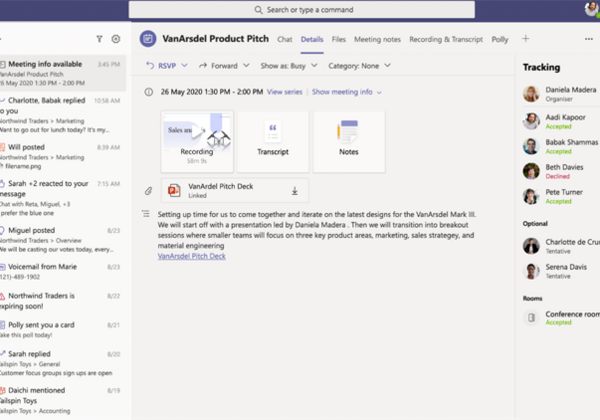The image size is (600, 420).
Task: Open Meeting info available notification
Action: tap(62, 73)
